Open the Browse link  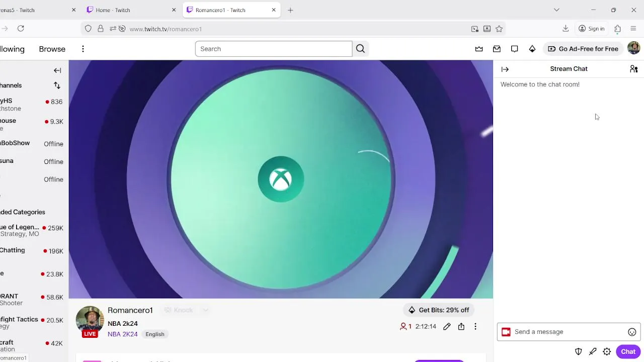[x=52, y=49]
